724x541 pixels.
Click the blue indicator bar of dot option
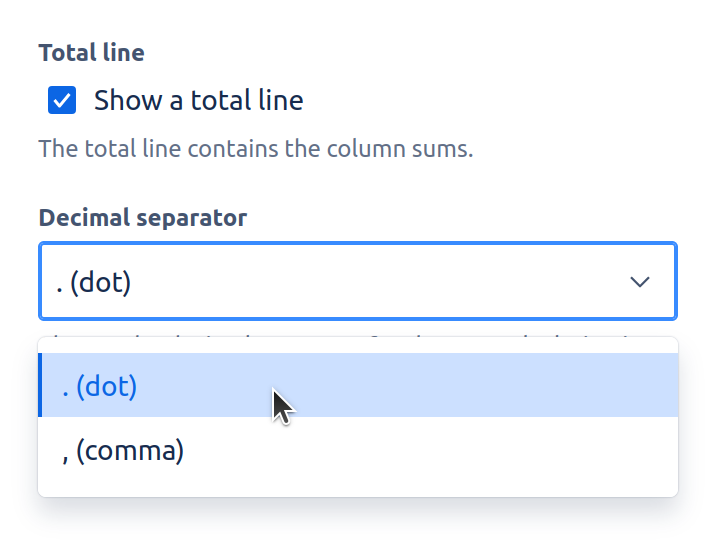40,386
